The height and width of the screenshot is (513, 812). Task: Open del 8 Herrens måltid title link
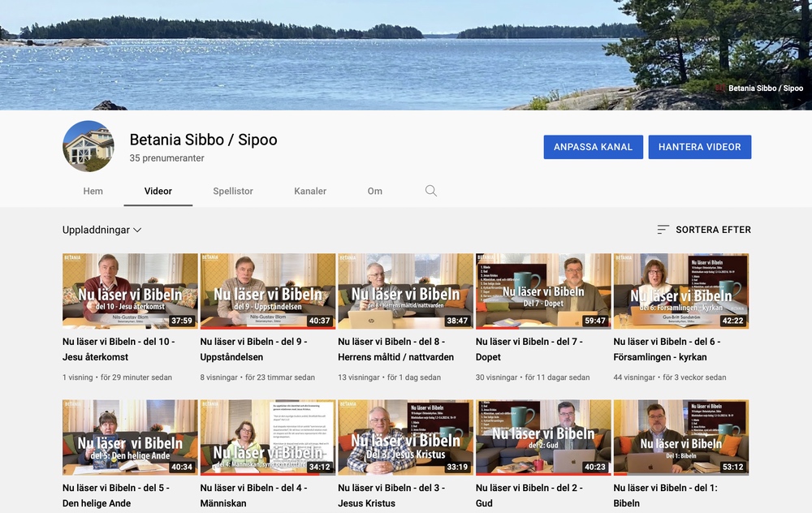pos(395,349)
